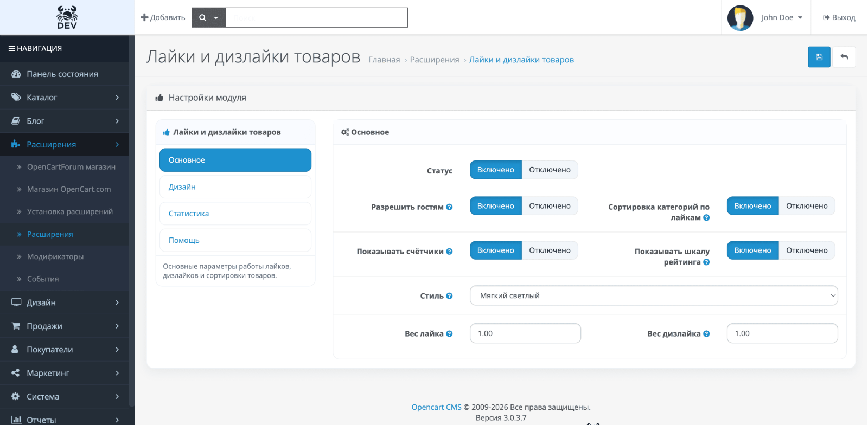
Task: Click the John Doe avatar picture
Action: pyautogui.click(x=740, y=18)
